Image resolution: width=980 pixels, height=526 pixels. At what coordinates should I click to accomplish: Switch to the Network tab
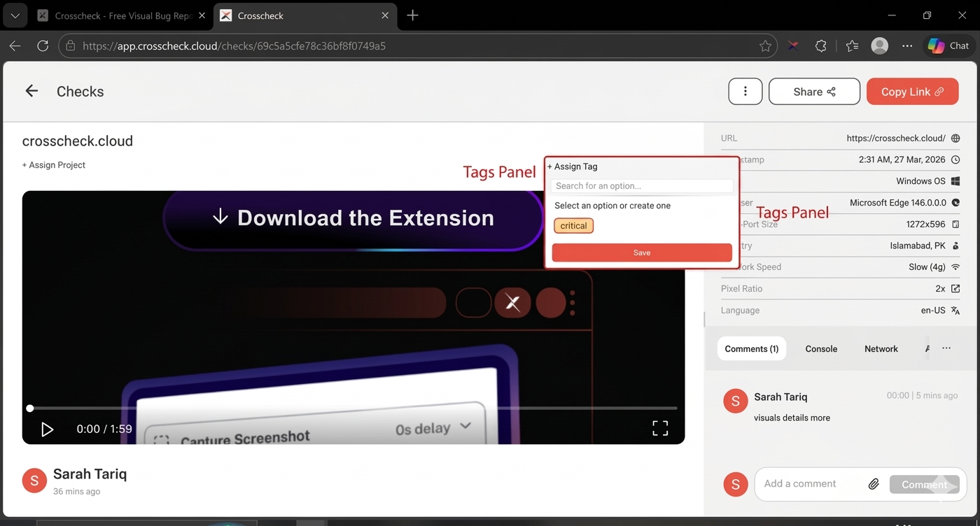click(881, 348)
